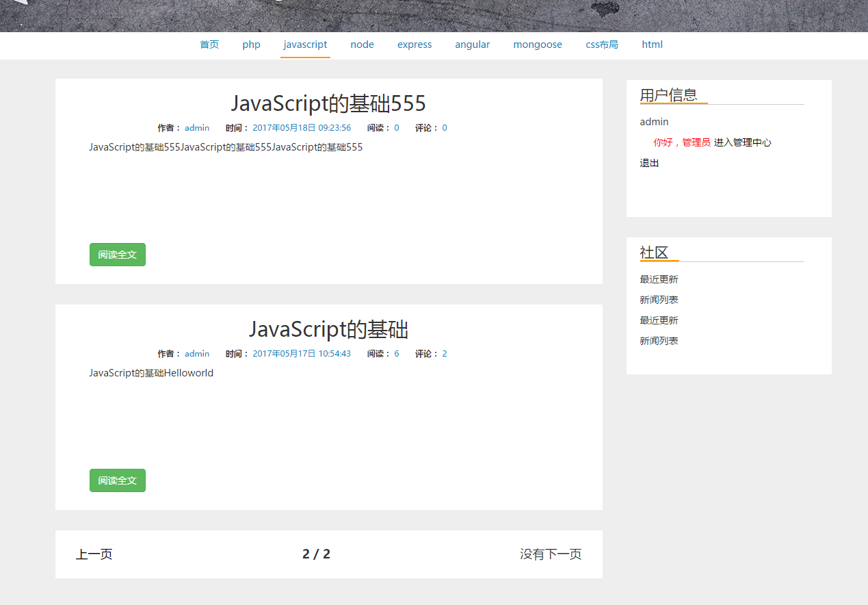Click 阅读全文 under the JavaScript的基础555 post
Viewport: 868px width, 605px height.
118,255
